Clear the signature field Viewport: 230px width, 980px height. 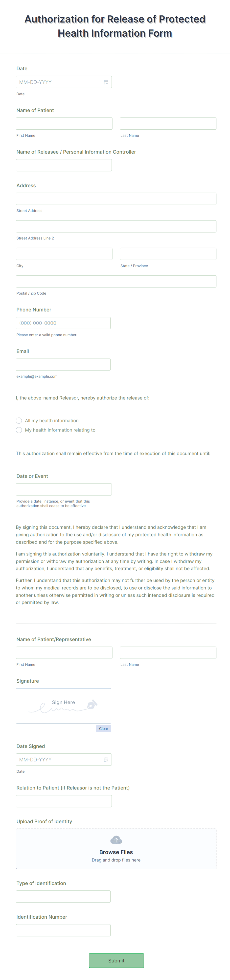pos(103,729)
